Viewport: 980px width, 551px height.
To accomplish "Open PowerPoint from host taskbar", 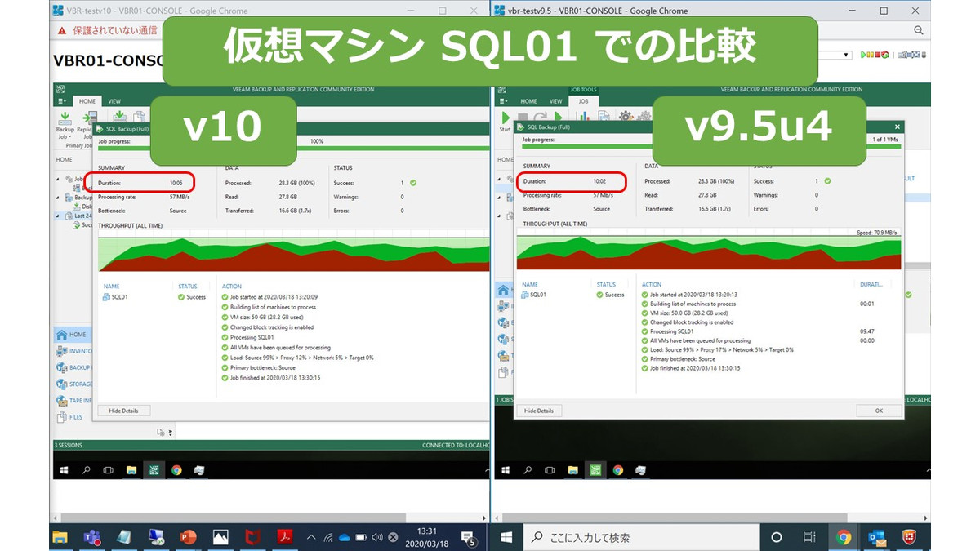I will point(188,537).
